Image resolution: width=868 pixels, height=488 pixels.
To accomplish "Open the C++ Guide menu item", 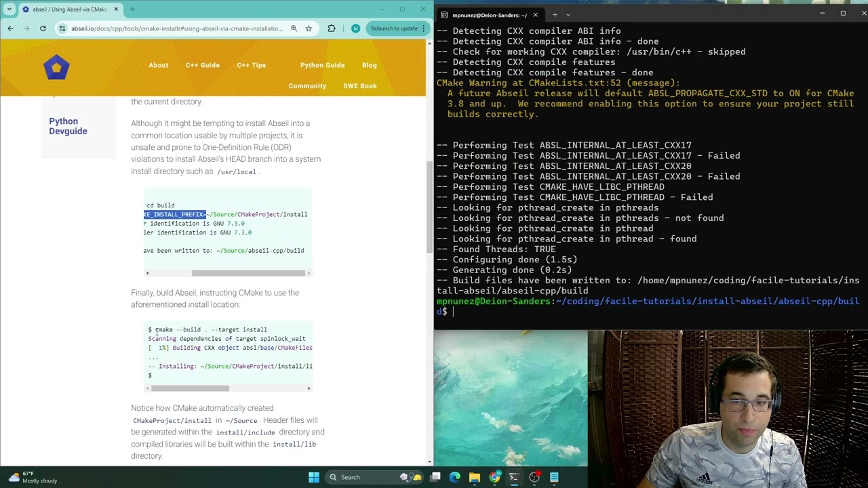I will tap(202, 65).
